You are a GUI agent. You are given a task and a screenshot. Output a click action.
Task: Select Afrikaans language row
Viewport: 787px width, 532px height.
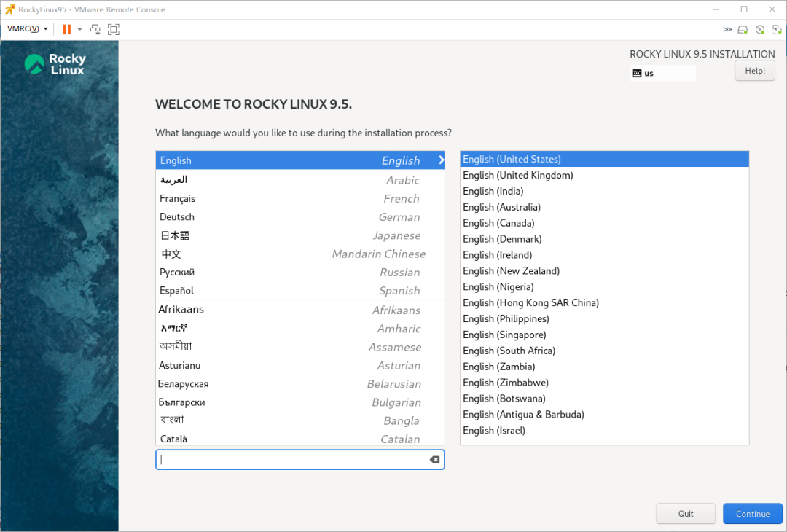coord(300,310)
